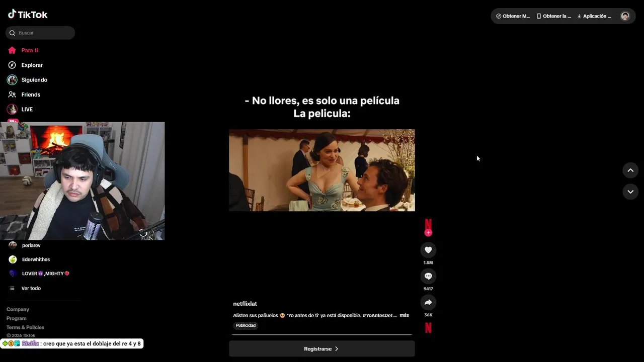This screenshot has width=644, height=362.
Task: Expand Terms & Policies footer section
Action: [25, 327]
